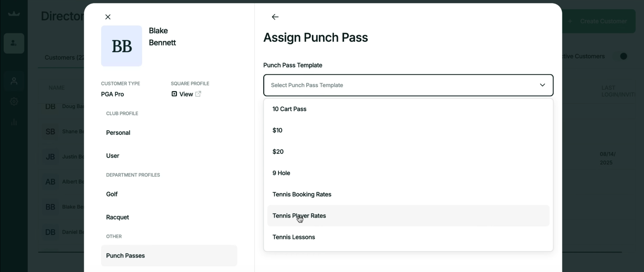Open the Directory icon in the sidebar

tap(14, 43)
